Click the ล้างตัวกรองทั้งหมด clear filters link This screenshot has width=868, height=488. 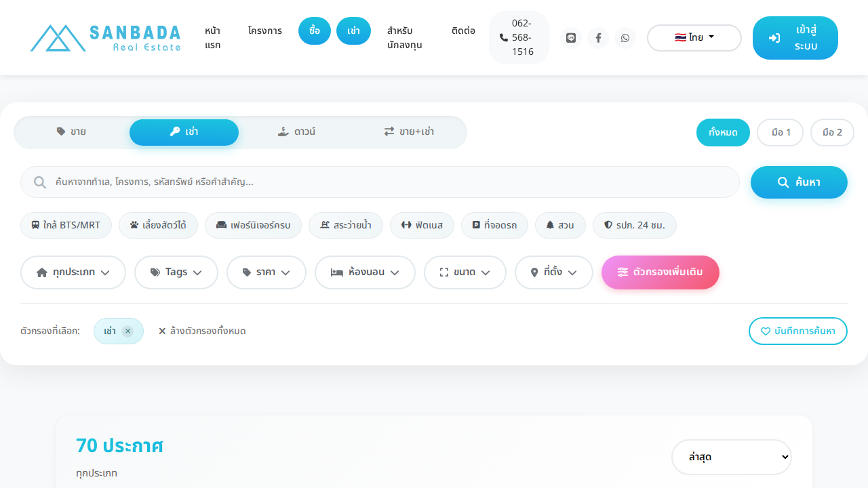click(202, 331)
